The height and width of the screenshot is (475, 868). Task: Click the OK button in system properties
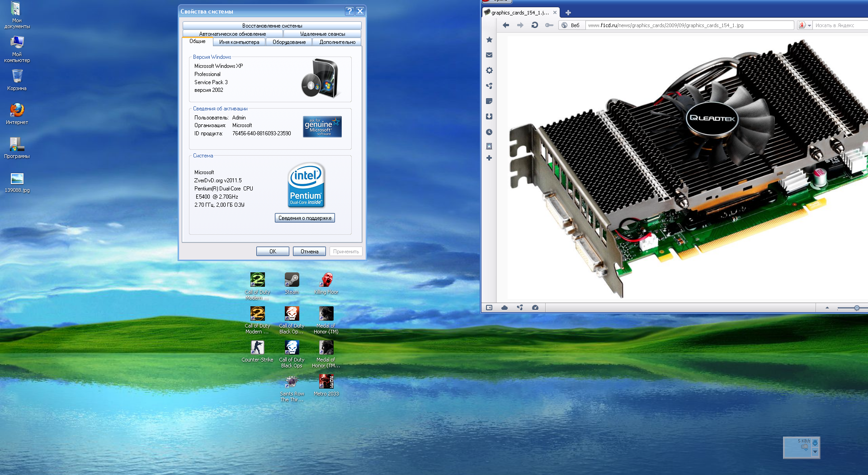pos(273,252)
